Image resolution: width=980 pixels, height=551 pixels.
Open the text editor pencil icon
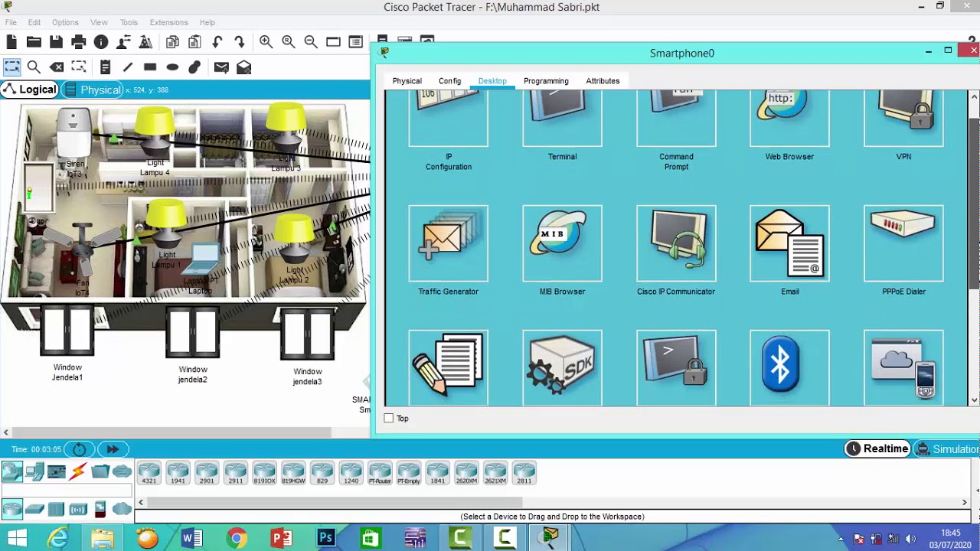448,367
